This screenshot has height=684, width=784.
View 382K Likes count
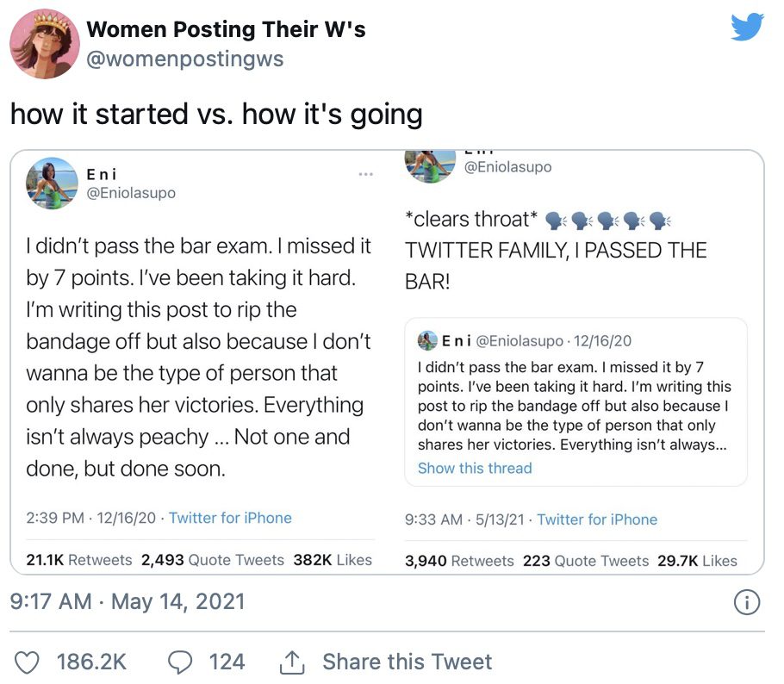click(x=333, y=560)
